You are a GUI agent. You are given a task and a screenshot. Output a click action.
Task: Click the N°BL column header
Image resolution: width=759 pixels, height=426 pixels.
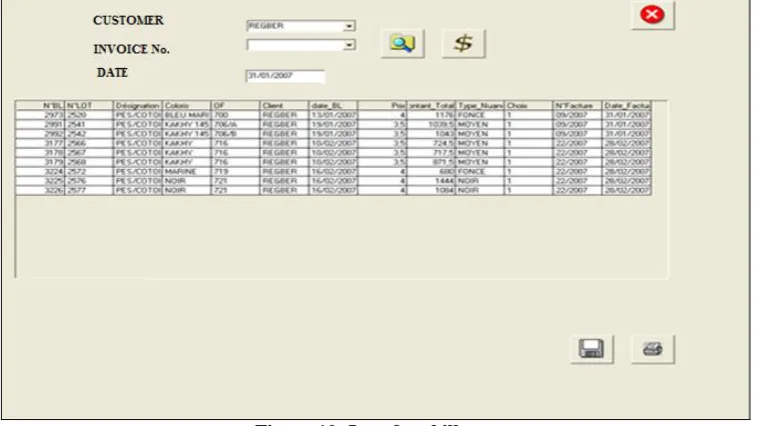click(40, 106)
